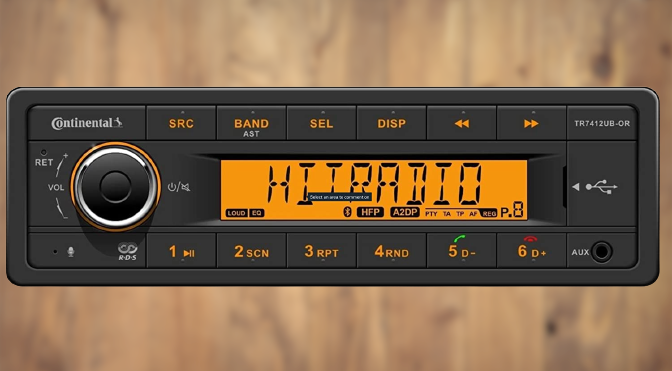Click the fast-forward double-arrow button
This screenshot has width=672, height=371.
click(x=531, y=123)
